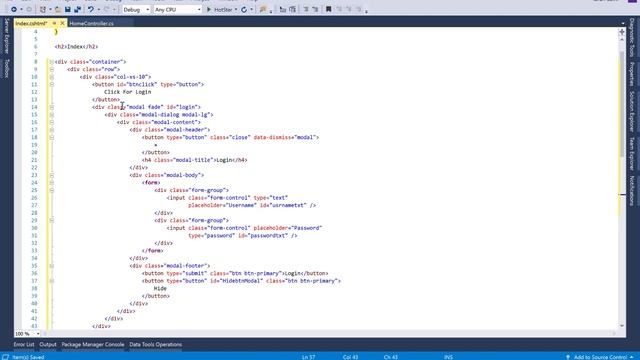This screenshot has height=360, width=640.
Task: Collapse the modal fade div on line 14
Action: click(x=52, y=107)
